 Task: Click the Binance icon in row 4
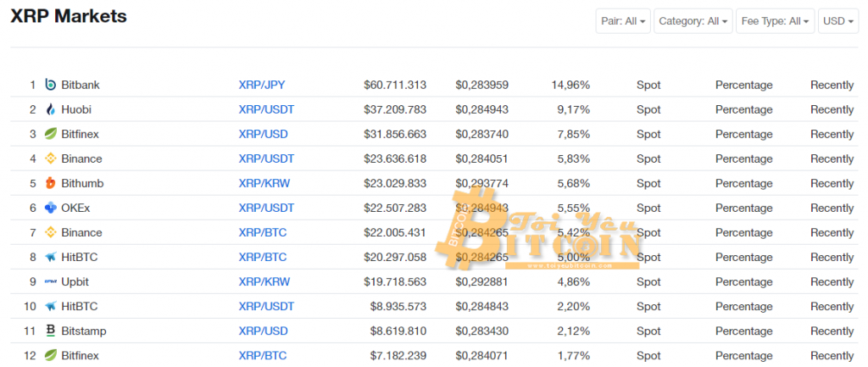50,158
